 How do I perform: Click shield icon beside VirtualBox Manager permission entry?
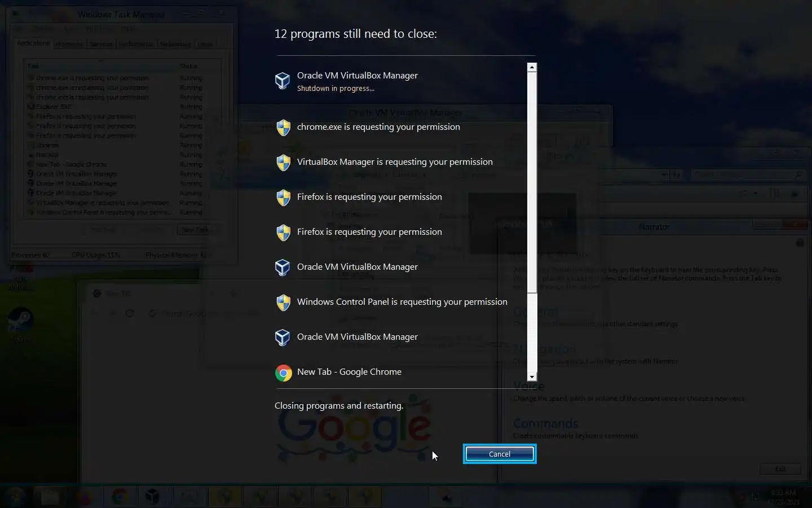point(283,163)
